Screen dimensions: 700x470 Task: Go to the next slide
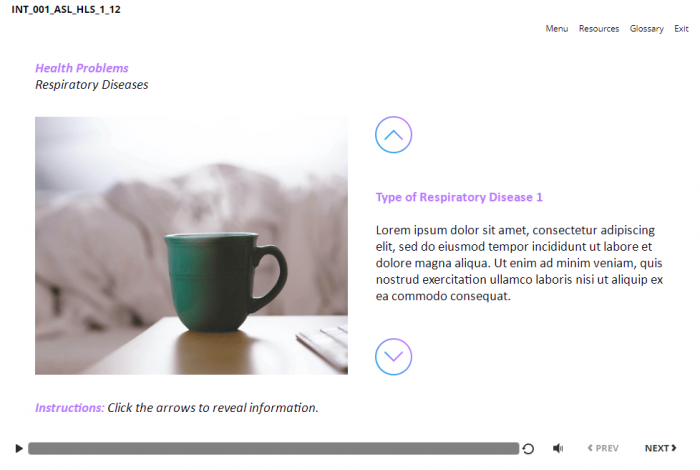coord(660,448)
